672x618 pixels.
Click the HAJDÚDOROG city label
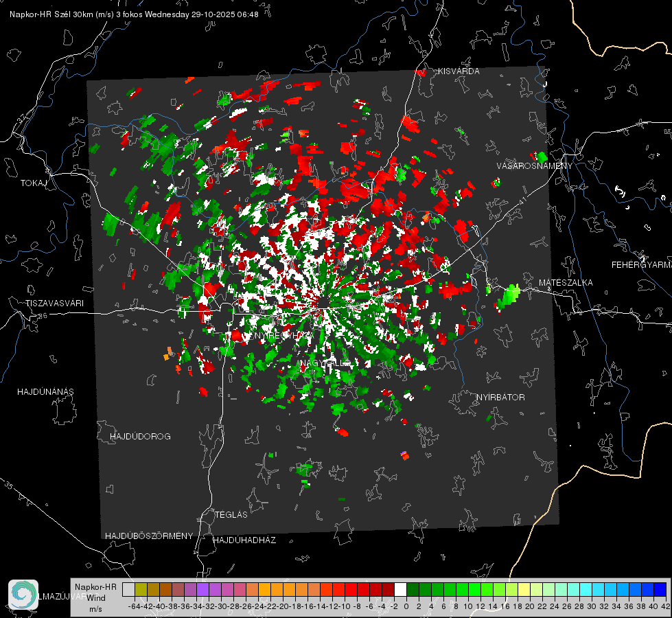(140, 437)
